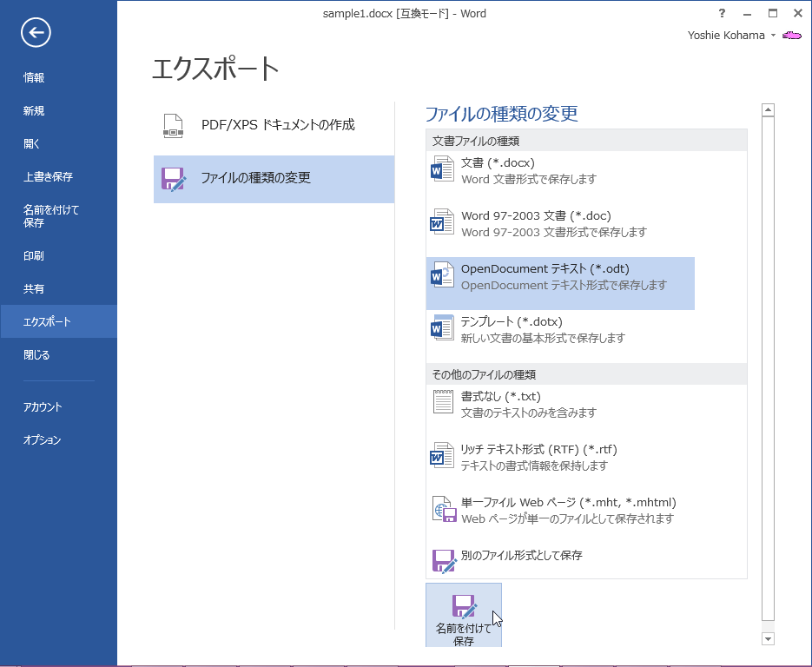Click the Yoshie Kohama user name
This screenshot has width=812, height=667.
[726, 36]
